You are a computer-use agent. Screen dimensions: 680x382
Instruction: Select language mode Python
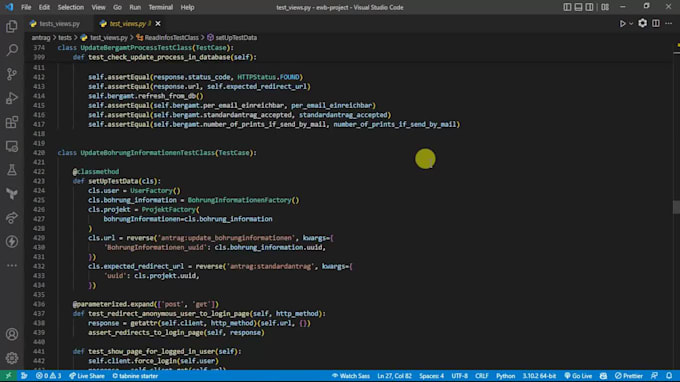(x=506, y=376)
